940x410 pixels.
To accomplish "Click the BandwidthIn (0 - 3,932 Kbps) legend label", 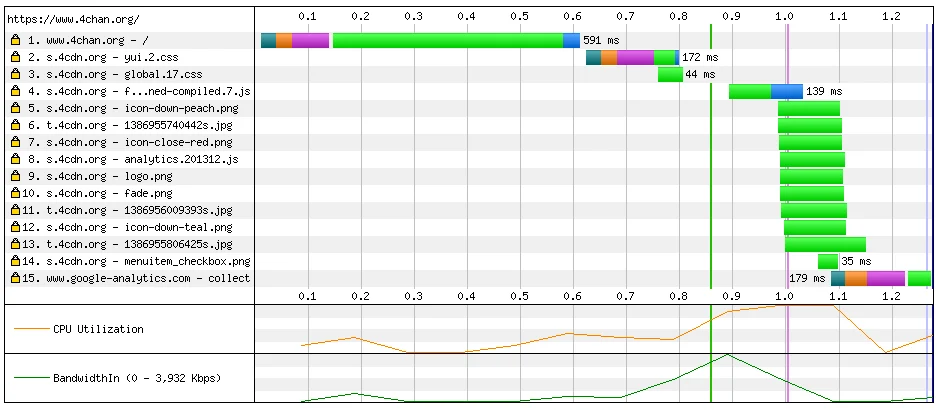I will (x=137, y=378).
